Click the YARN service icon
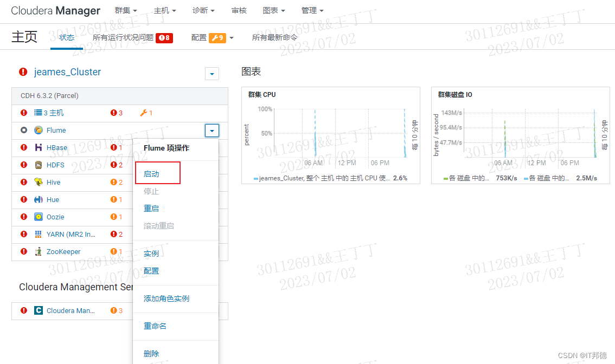 39,234
